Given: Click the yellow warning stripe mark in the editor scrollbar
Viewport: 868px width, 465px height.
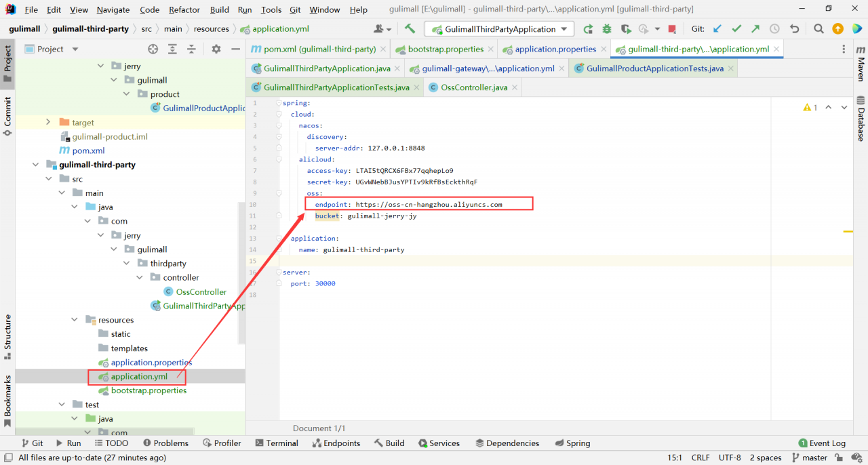Looking at the screenshot, I should [x=848, y=232].
